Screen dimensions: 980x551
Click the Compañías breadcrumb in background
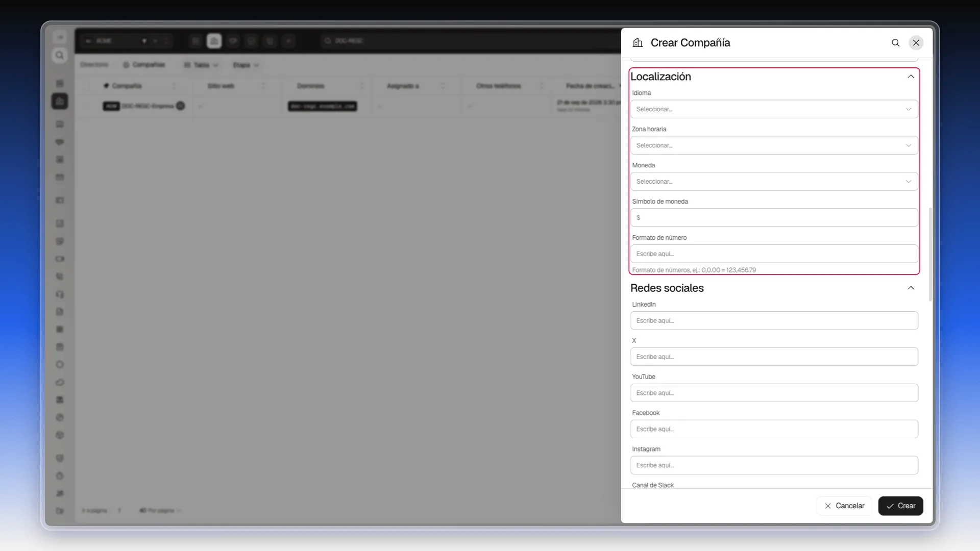coord(144,65)
